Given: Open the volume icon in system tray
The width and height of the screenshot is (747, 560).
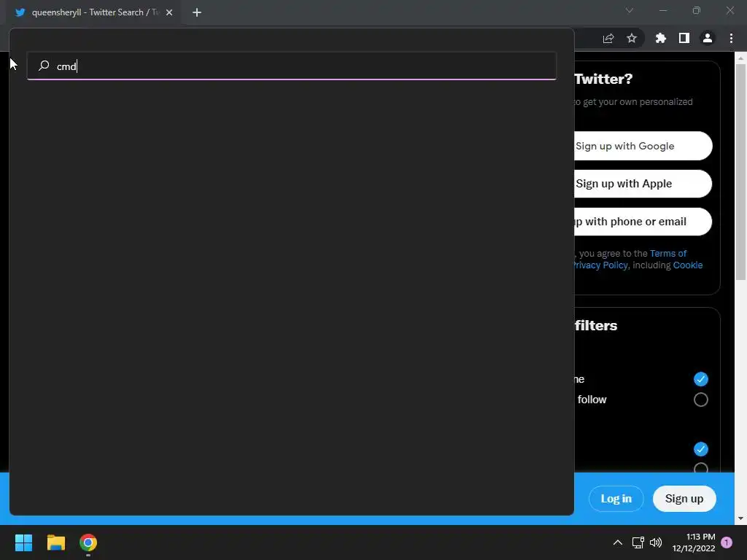Looking at the screenshot, I should click(656, 542).
